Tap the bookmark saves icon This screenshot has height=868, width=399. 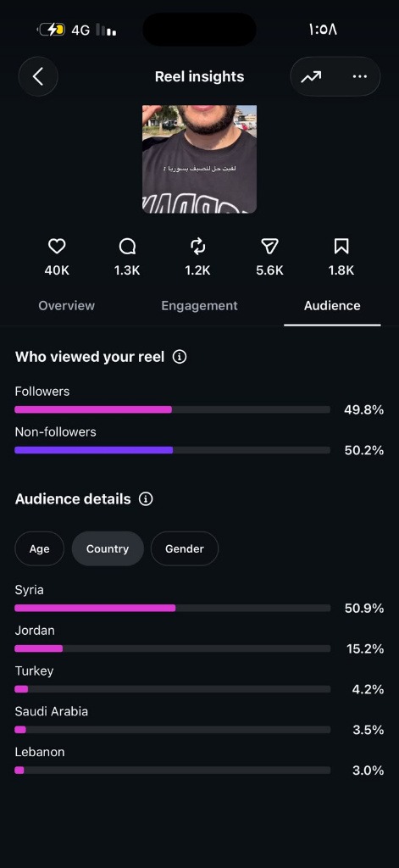point(341,247)
